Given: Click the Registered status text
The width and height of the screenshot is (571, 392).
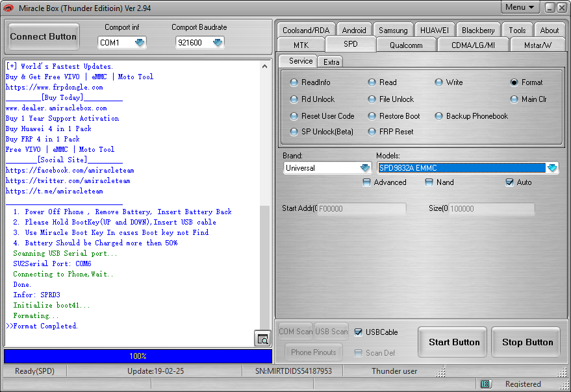Looking at the screenshot, I should pos(523,384).
